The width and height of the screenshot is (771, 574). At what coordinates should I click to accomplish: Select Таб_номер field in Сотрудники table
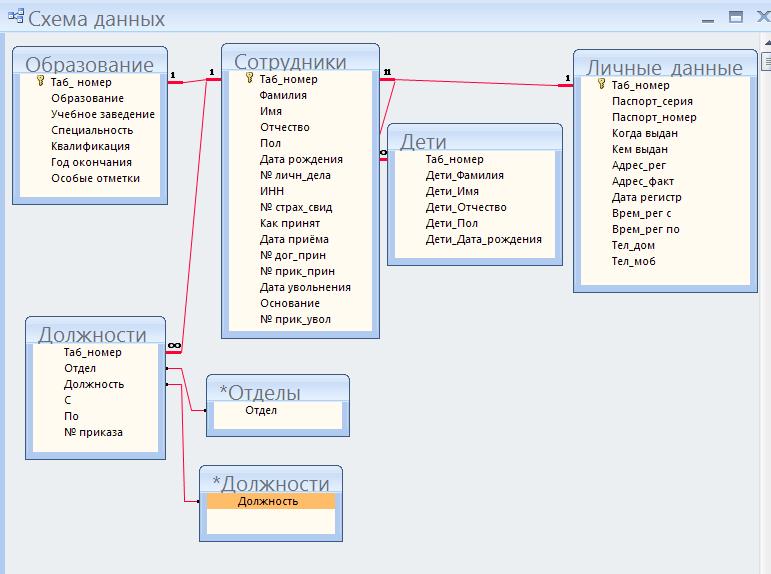(300, 79)
